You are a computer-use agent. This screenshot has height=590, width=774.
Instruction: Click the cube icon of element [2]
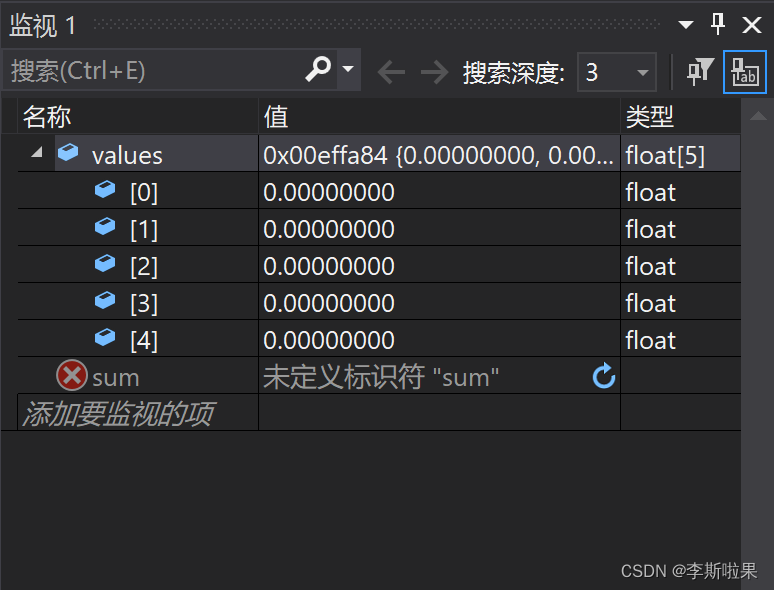coord(105,263)
